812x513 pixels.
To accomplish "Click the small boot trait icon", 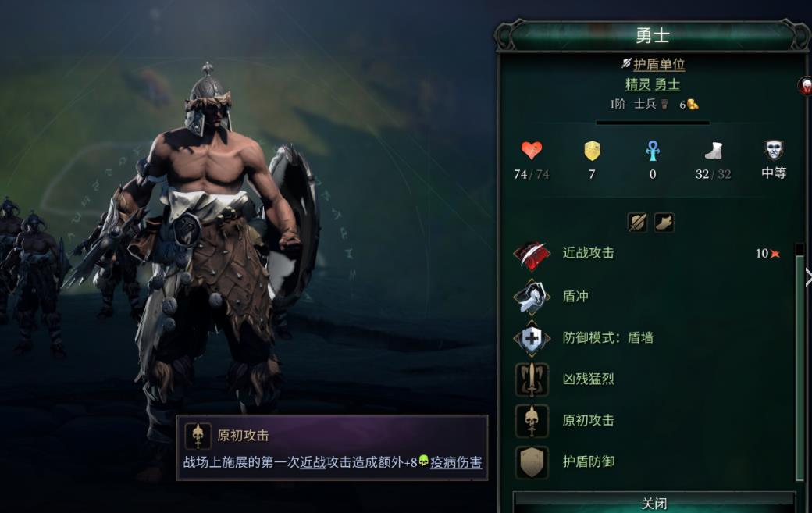I will pyautogui.click(x=664, y=223).
